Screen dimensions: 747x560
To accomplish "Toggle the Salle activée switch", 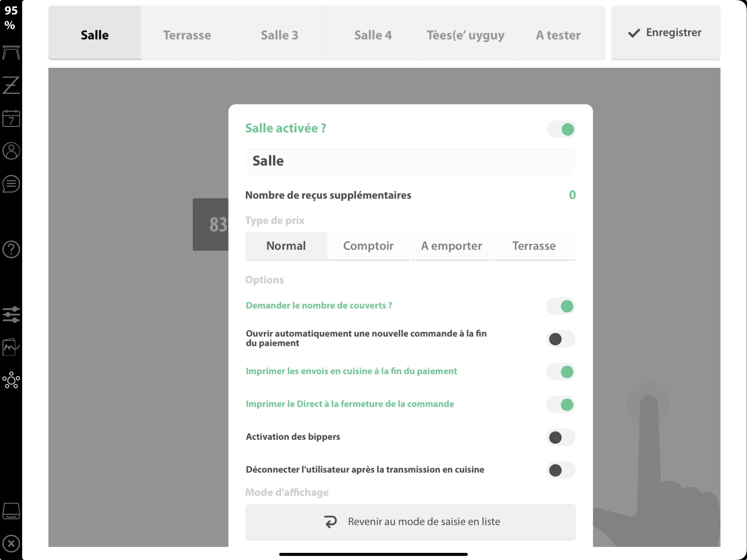I will (x=561, y=129).
